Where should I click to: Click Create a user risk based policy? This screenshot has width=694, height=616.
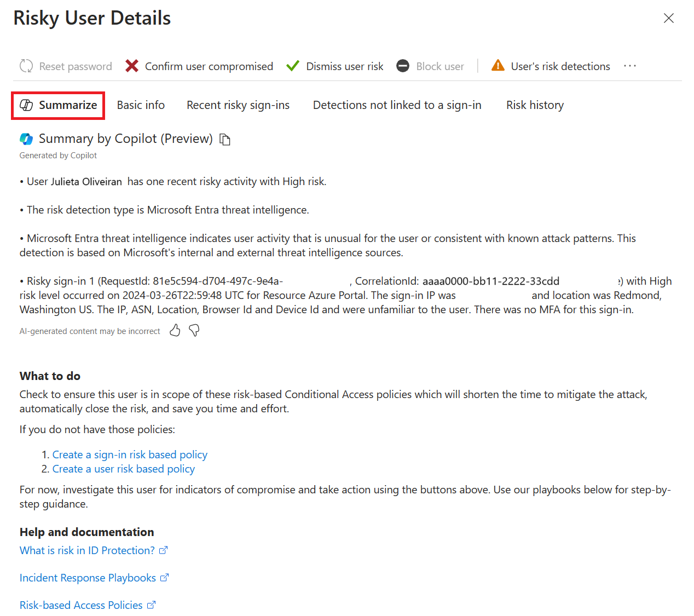click(x=123, y=469)
